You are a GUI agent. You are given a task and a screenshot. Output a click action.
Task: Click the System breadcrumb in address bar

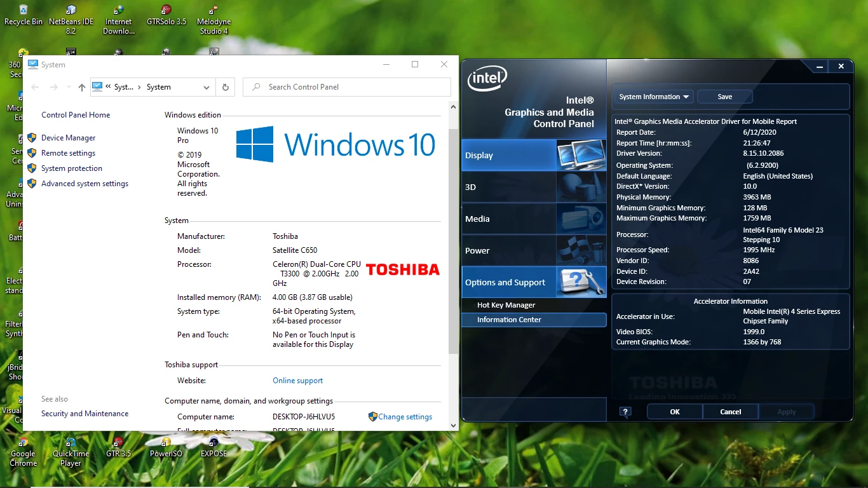[x=159, y=87]
